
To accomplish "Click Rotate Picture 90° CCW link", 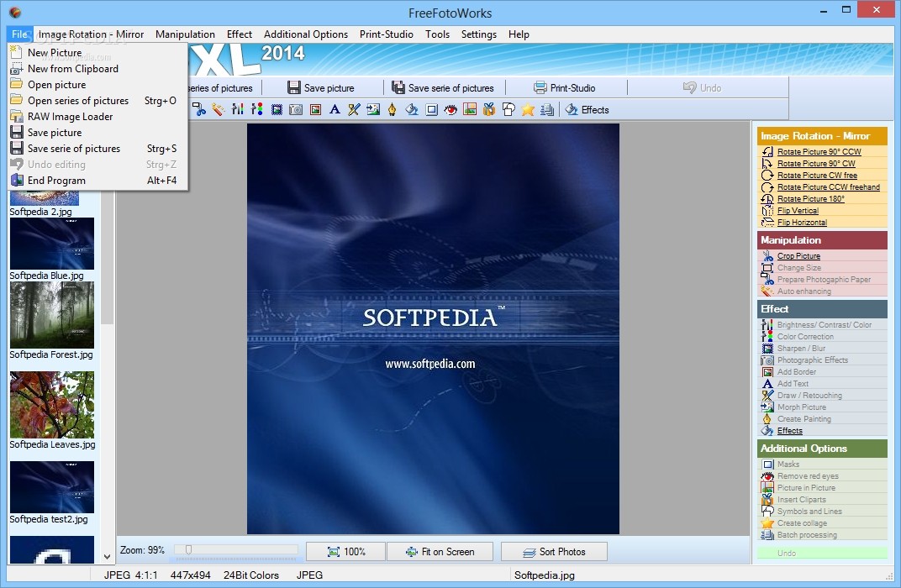I will point(819,151).
